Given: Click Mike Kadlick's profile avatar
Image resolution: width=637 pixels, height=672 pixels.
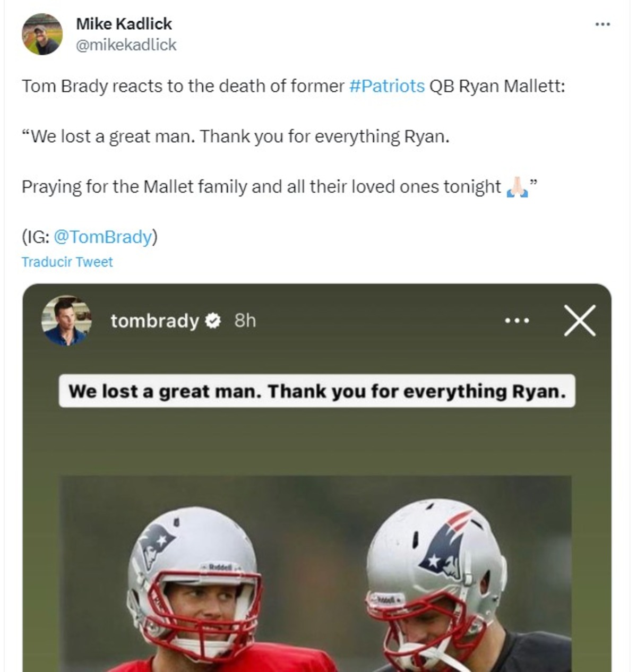Looking at the screenshot, I should point(42,34).
